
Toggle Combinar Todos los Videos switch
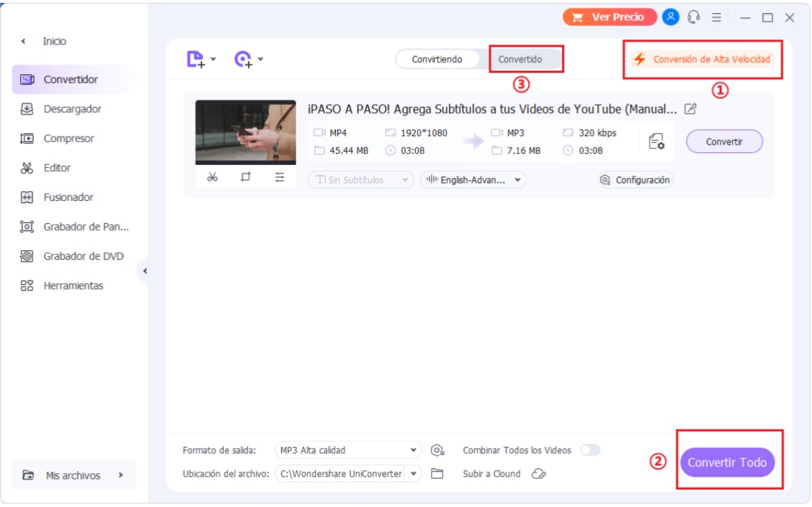click(x=590, y=450)
